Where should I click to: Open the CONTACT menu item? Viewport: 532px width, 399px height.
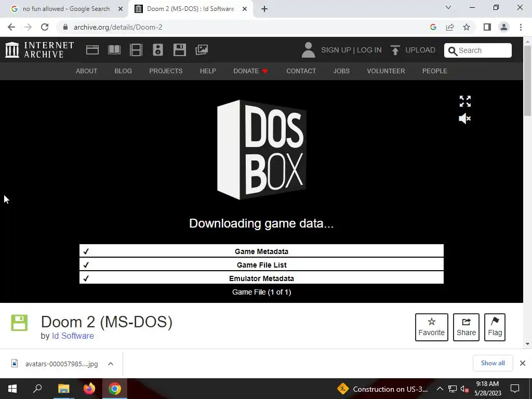tap(301, 71)
